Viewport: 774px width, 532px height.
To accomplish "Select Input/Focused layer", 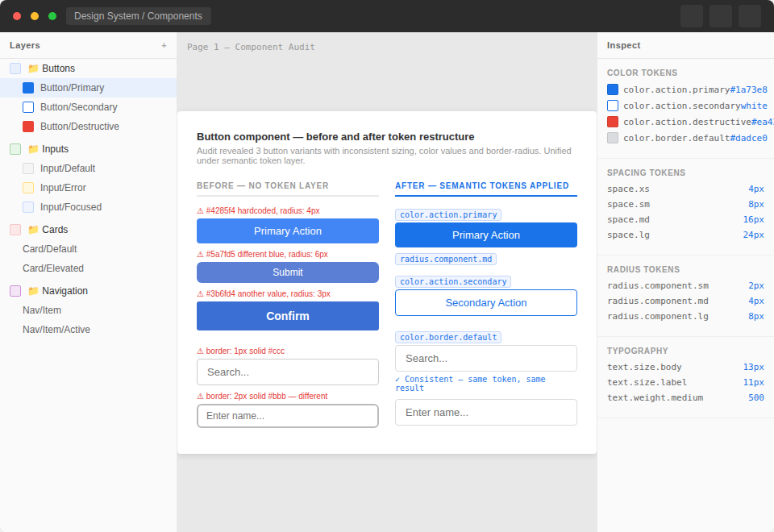I will click(x=89, y=207).
